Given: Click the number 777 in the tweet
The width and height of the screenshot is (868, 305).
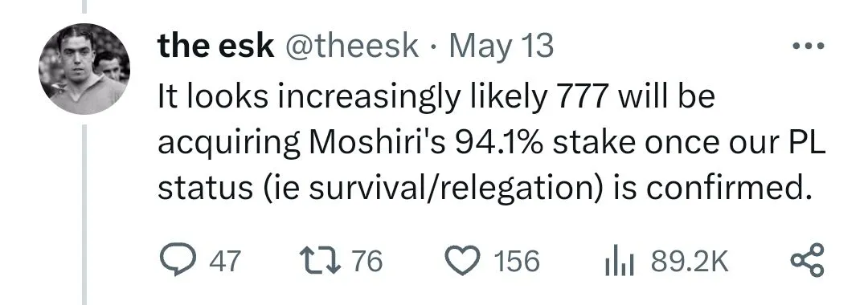Looking at the screenshot, I should coord(580,96).
